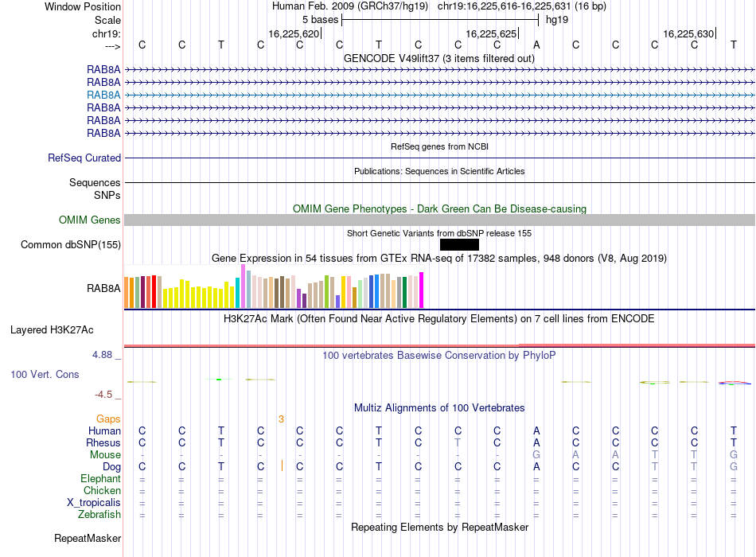
Task: Click Repeating Elements by RepeatMasker title
Action: [x=440, y=527]
